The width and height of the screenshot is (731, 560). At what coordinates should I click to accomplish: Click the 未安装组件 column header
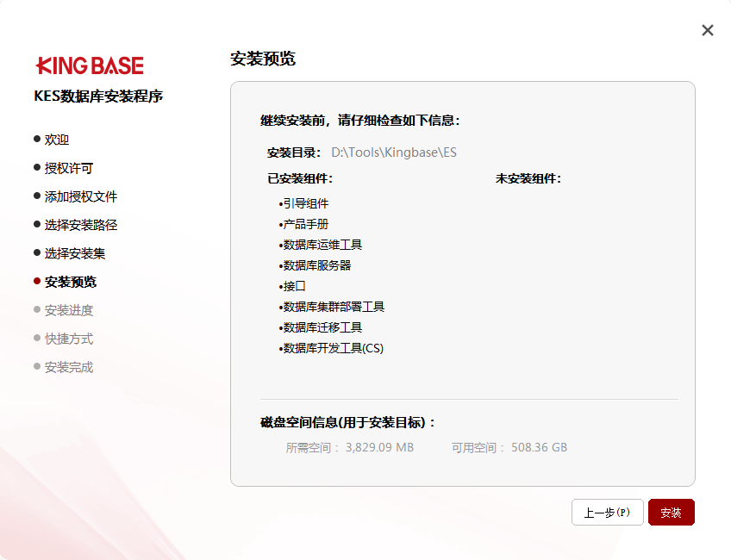click(529, 178)
